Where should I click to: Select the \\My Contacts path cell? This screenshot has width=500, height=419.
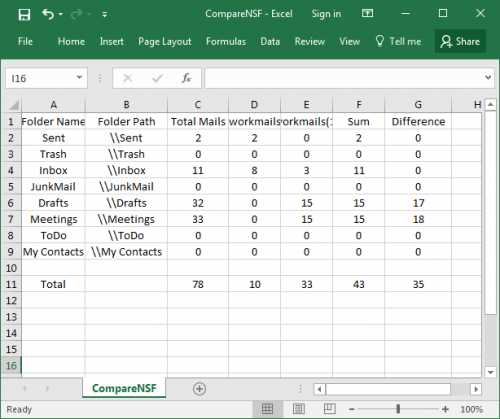[126, 252]
